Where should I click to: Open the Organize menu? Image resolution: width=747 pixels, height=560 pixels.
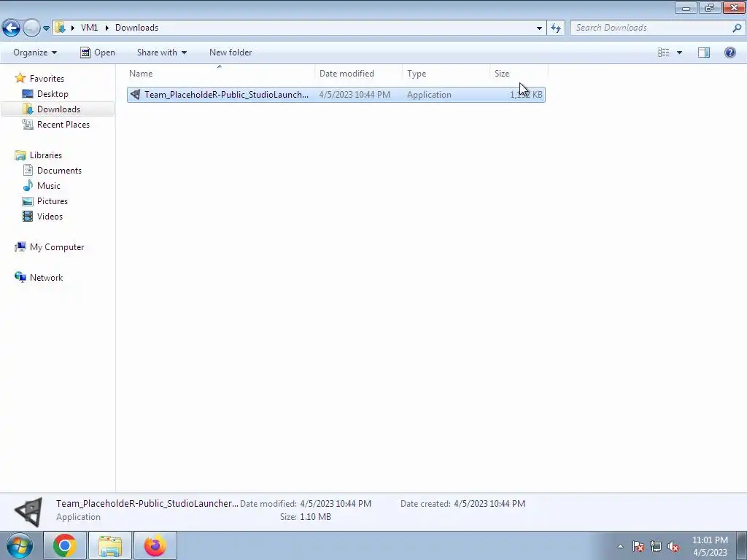pyautogui.click(x=35, y=52)
